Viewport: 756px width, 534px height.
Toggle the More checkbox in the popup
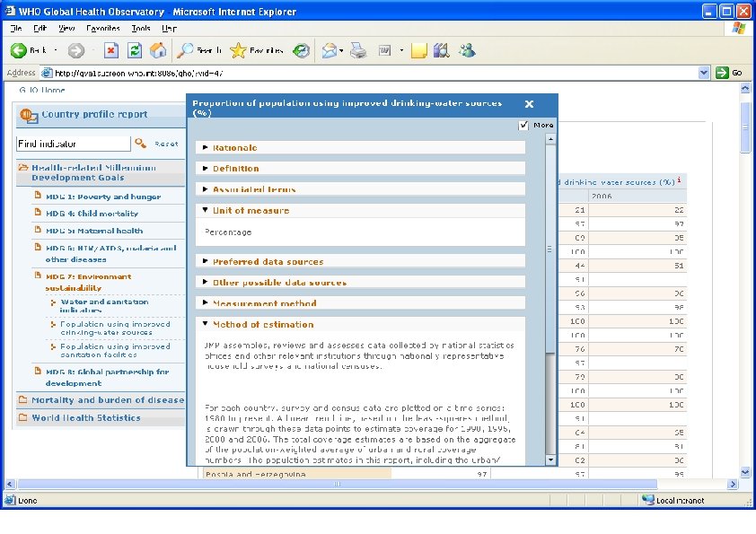tap(523, 126)
